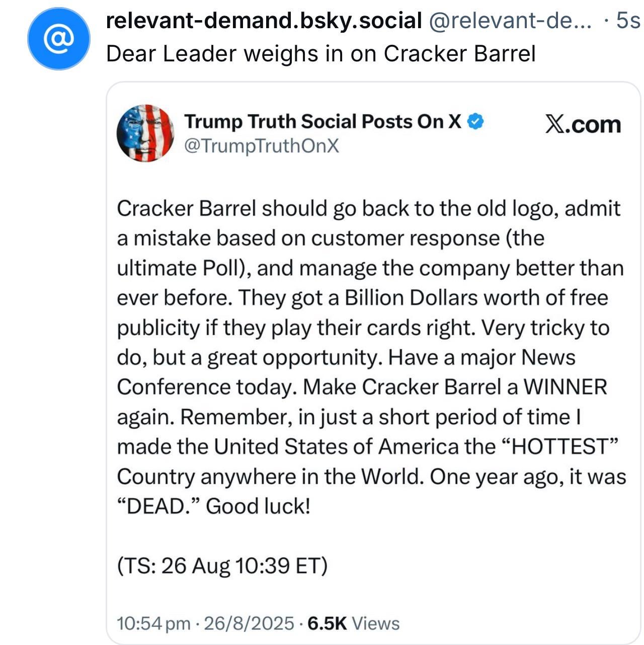
Task: Click the word WINNER in the tweet
Action: tap(566, 387)
